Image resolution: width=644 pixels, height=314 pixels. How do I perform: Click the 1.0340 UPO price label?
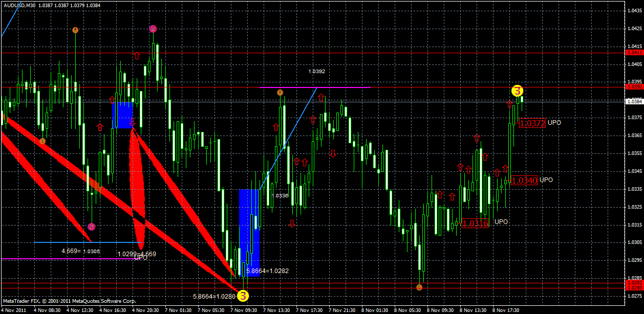coord(524,181)
